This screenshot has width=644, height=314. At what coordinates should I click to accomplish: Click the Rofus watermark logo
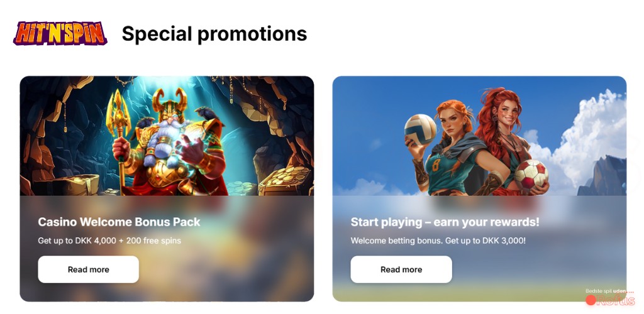[x=610, y=300]
